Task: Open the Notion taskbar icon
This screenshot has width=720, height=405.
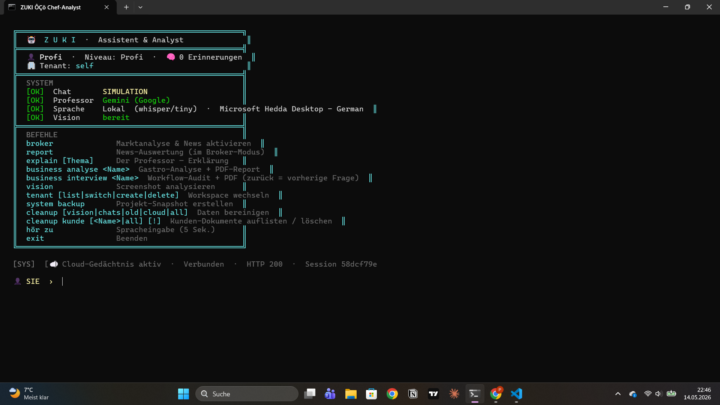Action: pos(413,394)
